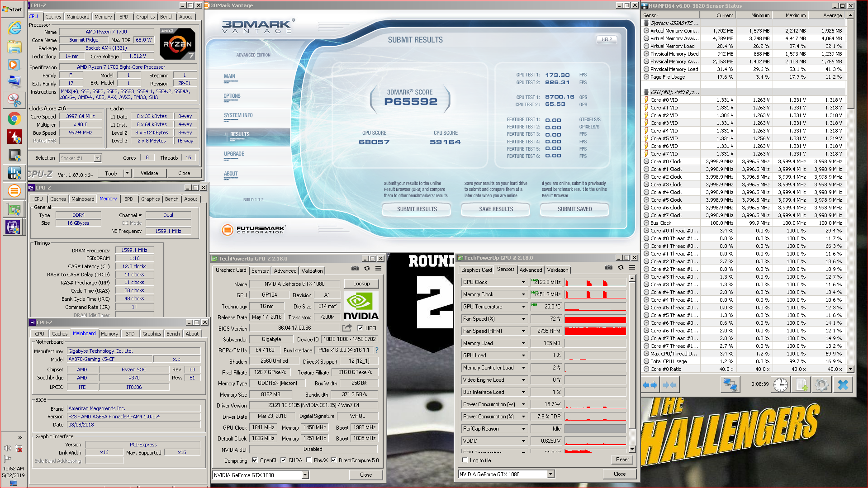868x488 pixels.
Task: Click the 3DMark score P65592 field
Action: [x=410, y=102]
